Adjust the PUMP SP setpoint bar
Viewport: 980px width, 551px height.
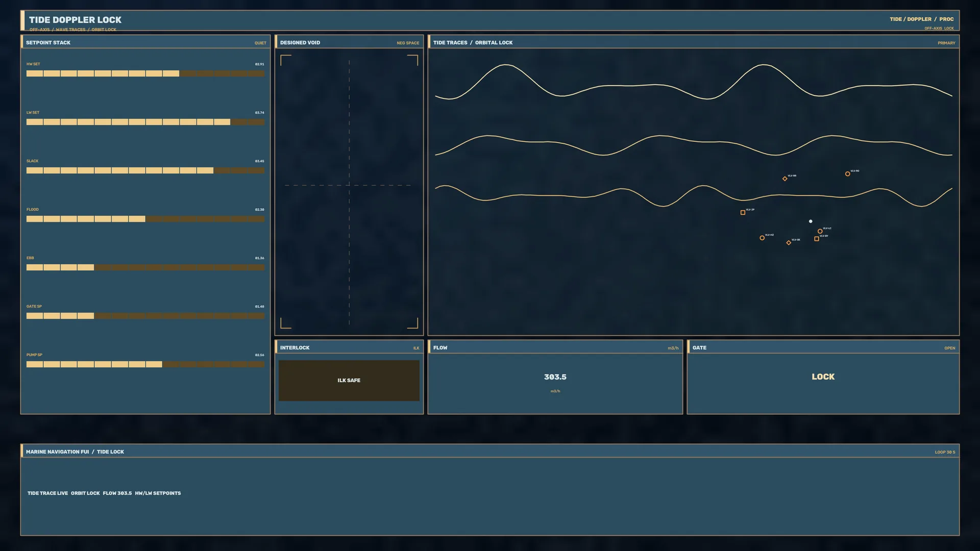145,364
